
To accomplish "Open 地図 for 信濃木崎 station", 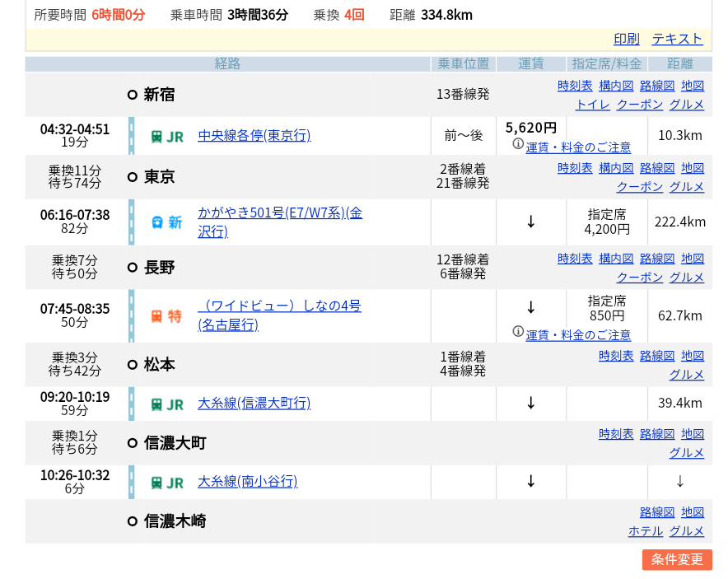I will pos(693,512).
